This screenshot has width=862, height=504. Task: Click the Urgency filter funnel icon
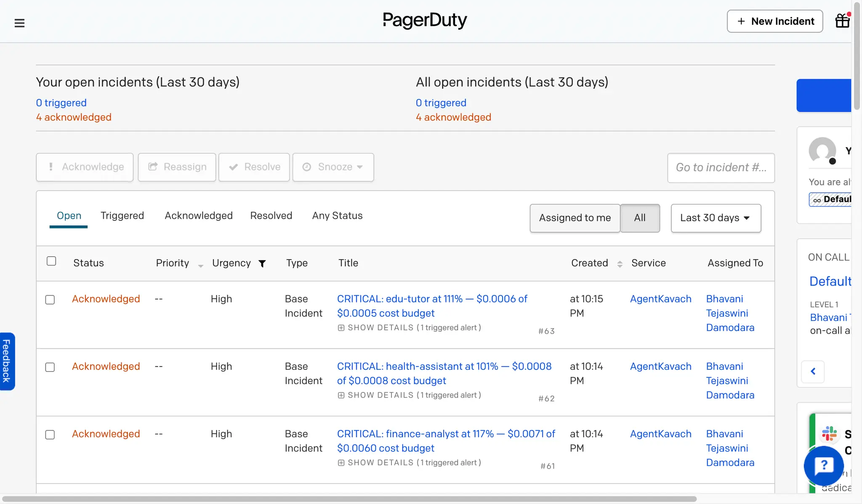[x=262, y=263]
